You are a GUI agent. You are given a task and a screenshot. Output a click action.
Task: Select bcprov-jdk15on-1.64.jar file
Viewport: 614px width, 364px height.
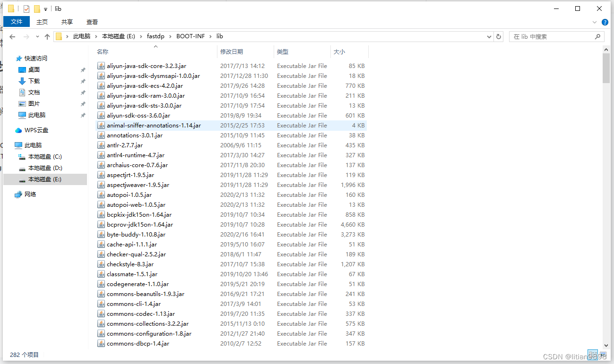(231, 225)
